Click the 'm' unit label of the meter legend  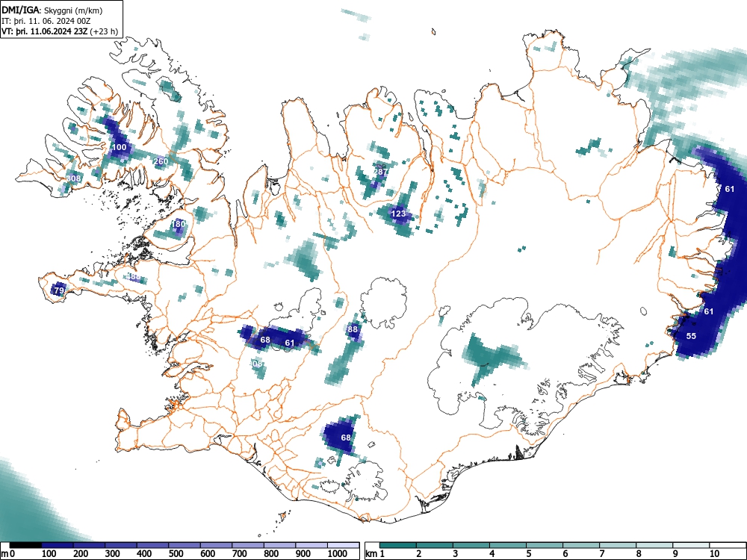[4, 554]
